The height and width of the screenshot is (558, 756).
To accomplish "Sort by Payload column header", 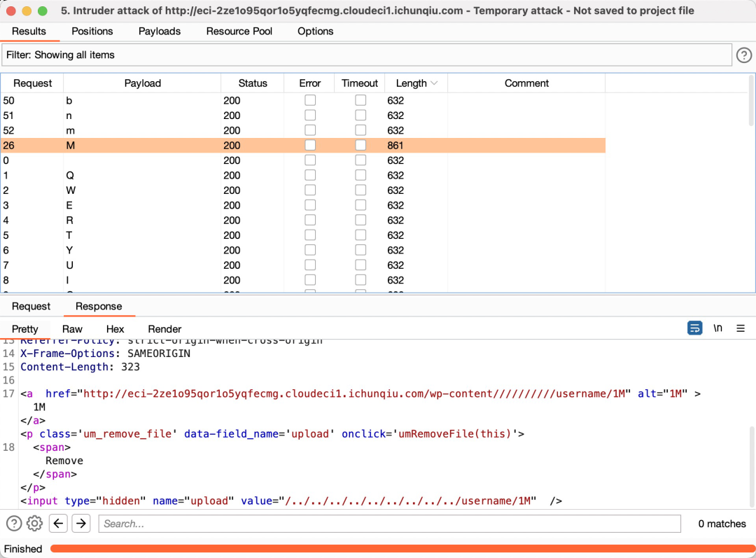I will tap(142, 83).
